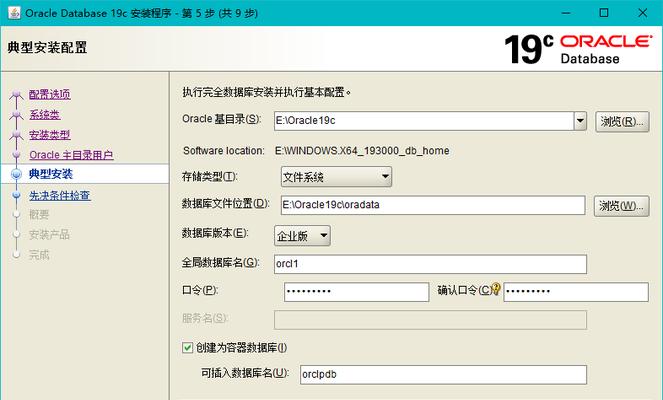The width and height of the screenshot is (663, 400).
Task: Go to Oracle 主目录用户 step
Action: tap(71, 155)
